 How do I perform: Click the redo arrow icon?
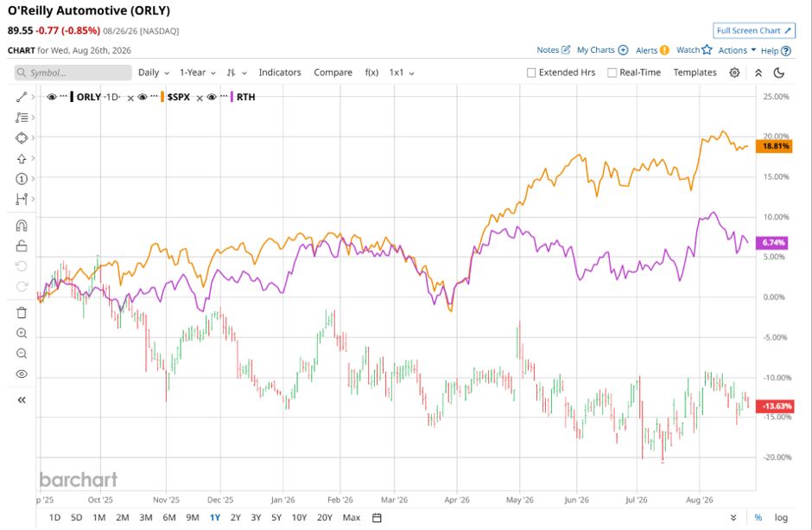tap(22, 286)
